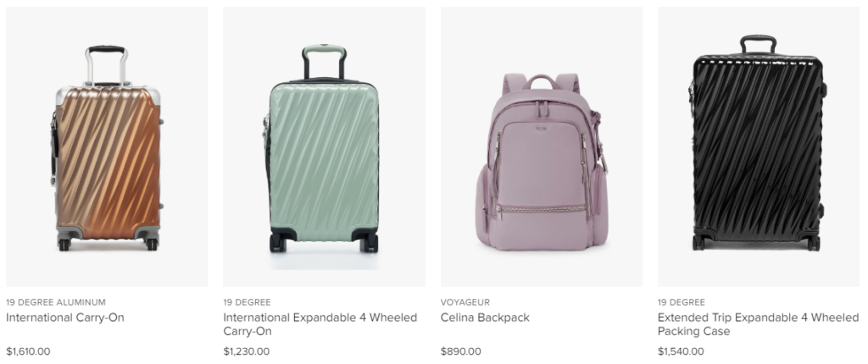Click the $890.00 price
The width and height of the screenshot is (868, 364).
(460, 351)
